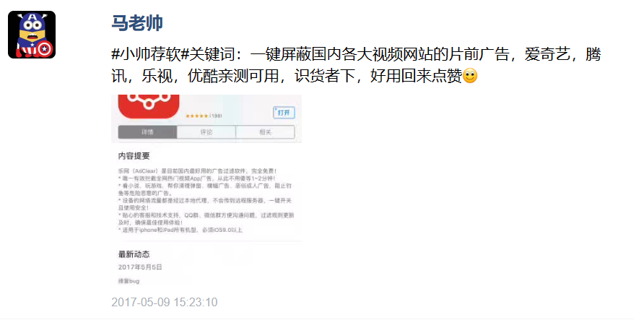Switch to the 相关 tab
This screenshot has width=644, height=320.
265,132
